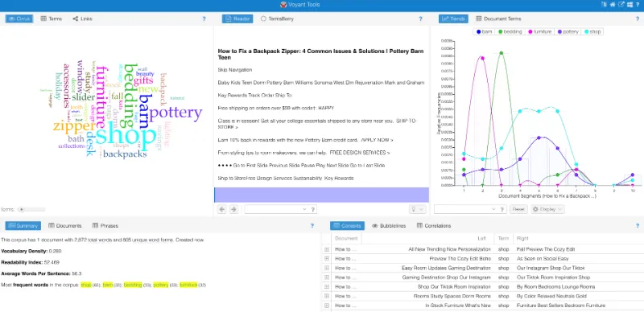
Task: Open help for the Cirrus panel
Action: click(x=204, y=18)
